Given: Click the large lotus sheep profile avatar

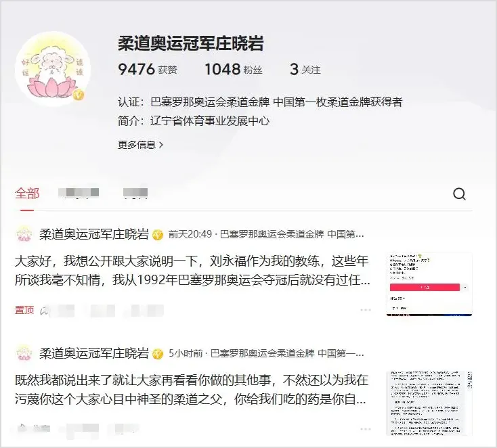Looking at the screenshot, I should pos(53,68).
